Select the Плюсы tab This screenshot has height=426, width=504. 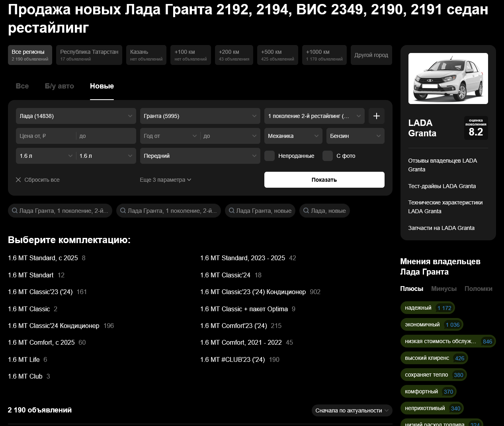click(412, 289)
